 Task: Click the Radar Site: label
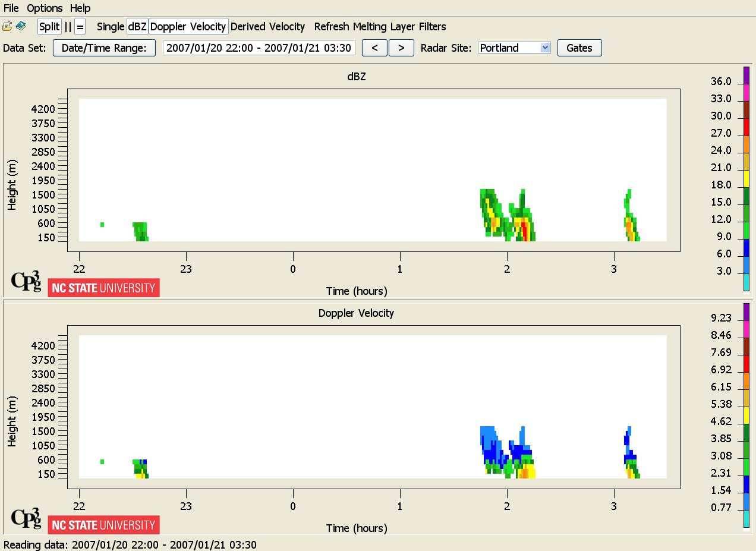click(x=446, y=48)
